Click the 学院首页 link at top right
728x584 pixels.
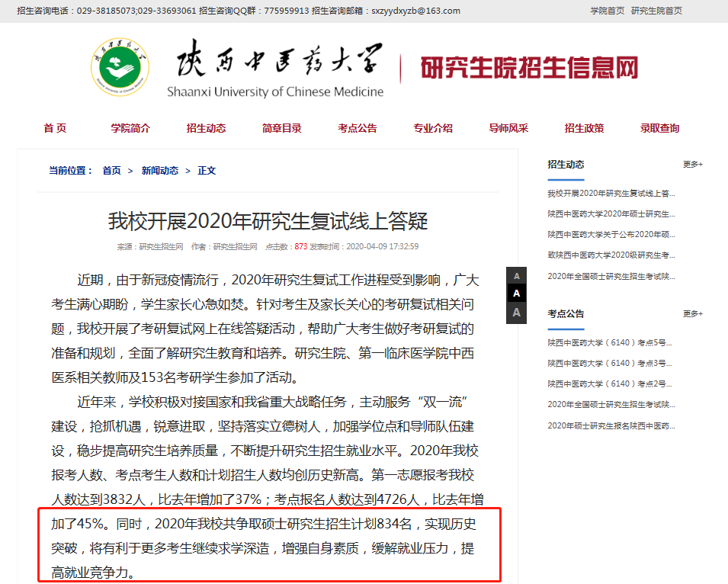coord(607,11)
